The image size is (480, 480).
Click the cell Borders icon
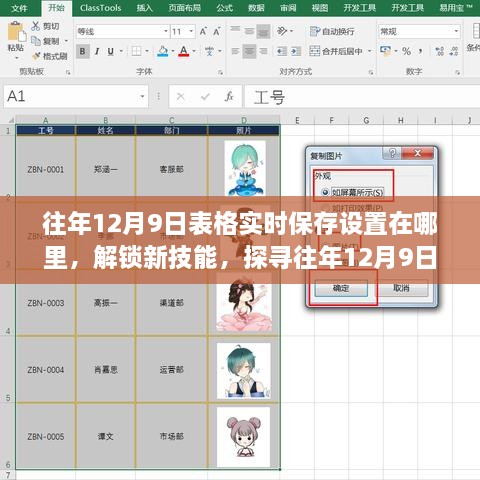(136, 51)
